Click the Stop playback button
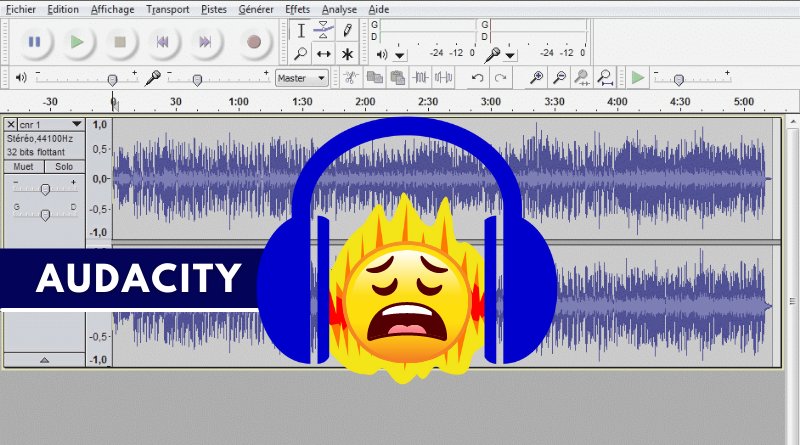The image size is (800, 445). click(x=120, y=42)
